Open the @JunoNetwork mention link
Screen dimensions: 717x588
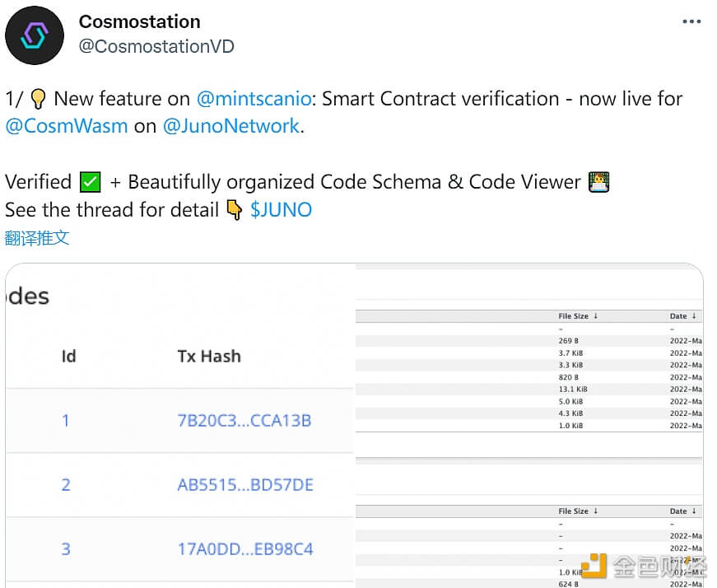click(x=231, y=126)
